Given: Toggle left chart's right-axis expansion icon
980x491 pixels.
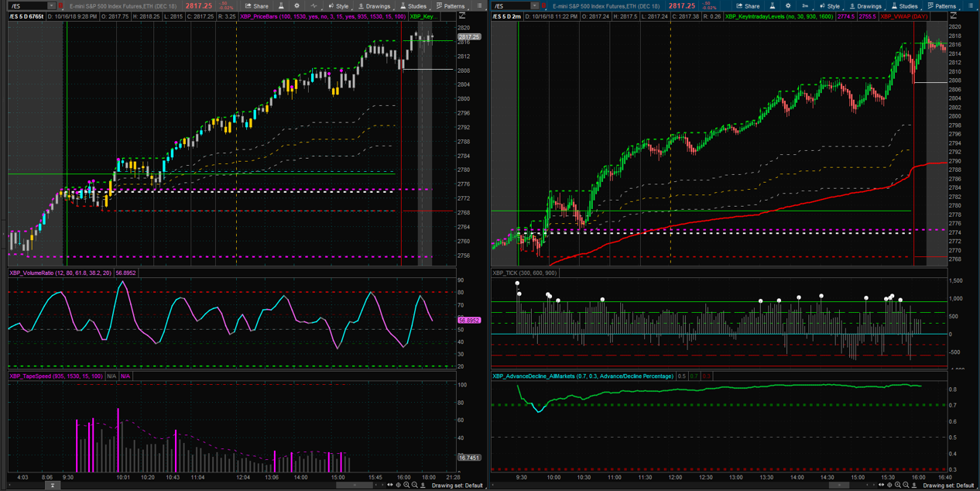Looking at the screenshot, I should click(x=462, y=16).
